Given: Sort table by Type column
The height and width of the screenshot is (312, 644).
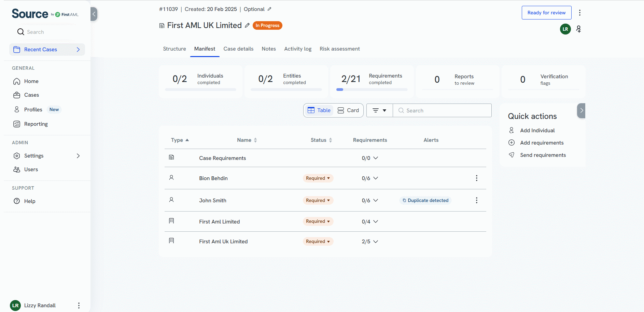Looking at the screenshot, I should (x=180, y=140).
